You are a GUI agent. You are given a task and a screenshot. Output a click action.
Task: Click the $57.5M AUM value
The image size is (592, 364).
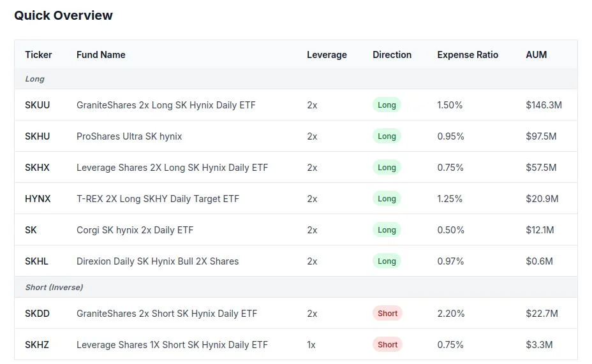tap(541, 168)
